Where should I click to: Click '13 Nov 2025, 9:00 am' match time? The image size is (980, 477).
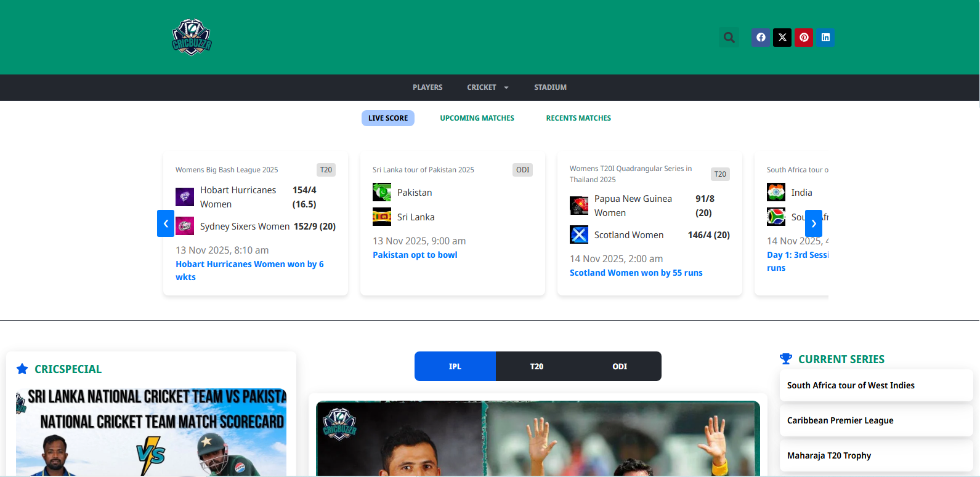tap(419, 241)
